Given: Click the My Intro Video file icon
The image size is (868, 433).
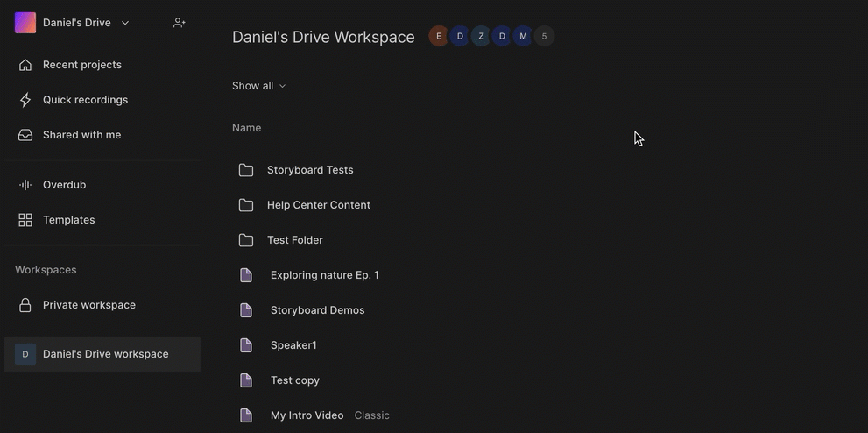Looking at the screenshot, I should (x=246, y=415).
